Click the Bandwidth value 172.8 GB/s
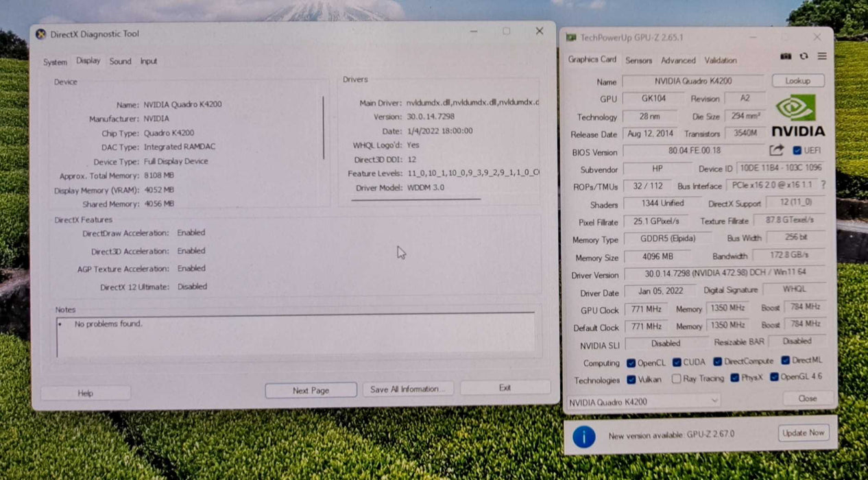 pos(788,255)
